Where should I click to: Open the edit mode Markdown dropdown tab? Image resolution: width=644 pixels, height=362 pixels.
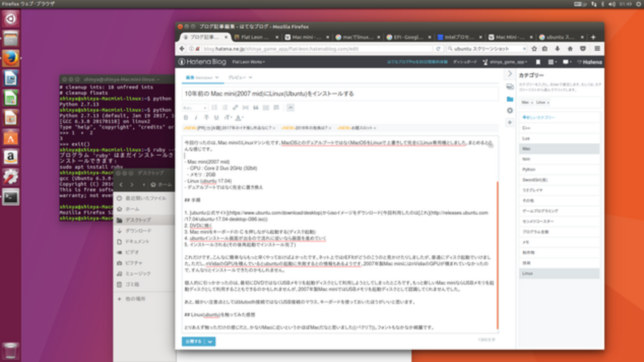click(202, 77)
